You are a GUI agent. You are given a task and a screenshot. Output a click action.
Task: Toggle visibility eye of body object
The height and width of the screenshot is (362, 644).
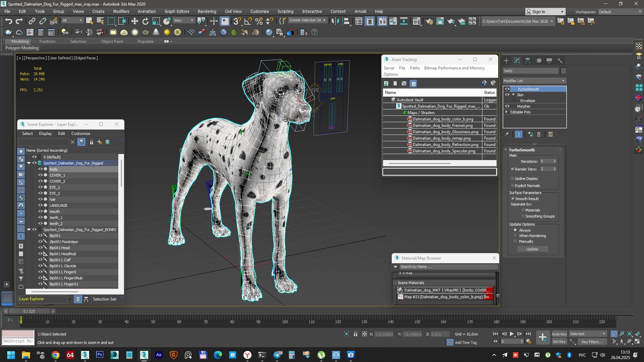40,169
